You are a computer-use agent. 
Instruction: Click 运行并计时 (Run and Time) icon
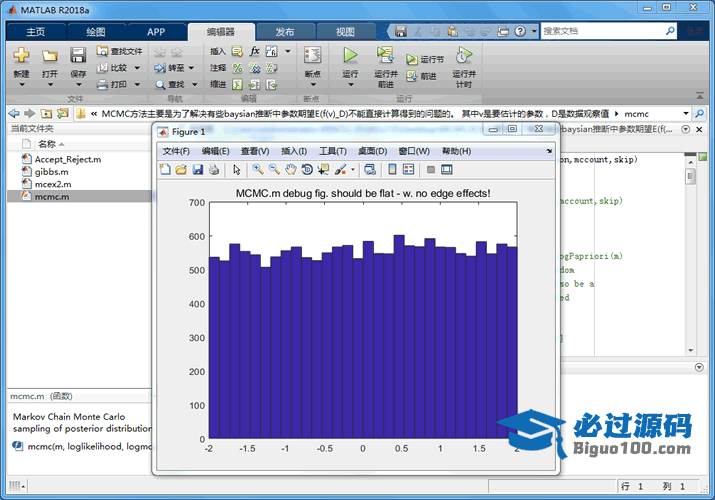(464, 55)
